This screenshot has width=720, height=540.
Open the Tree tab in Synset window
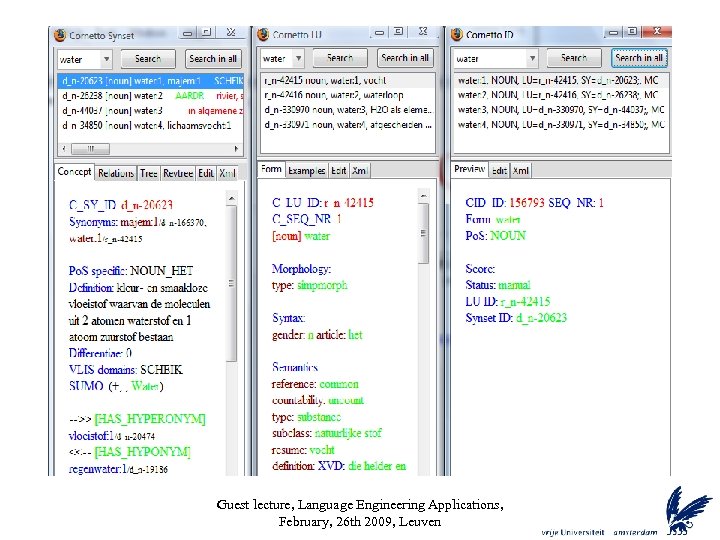pyautogui.click(x=149, y=173)
